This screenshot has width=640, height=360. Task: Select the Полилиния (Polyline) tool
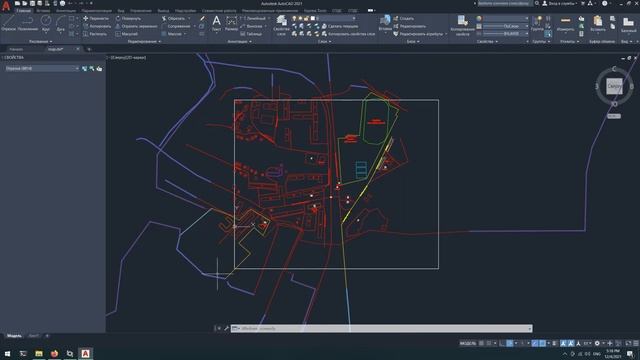click(28, 23)
